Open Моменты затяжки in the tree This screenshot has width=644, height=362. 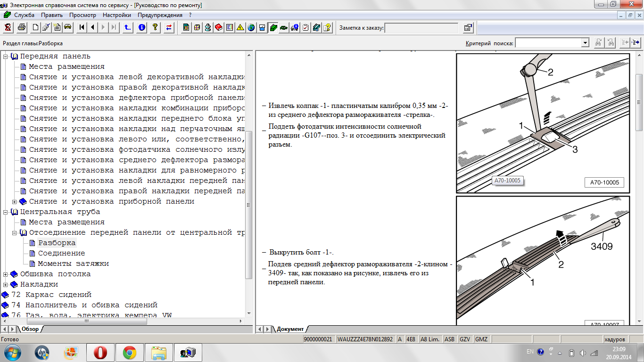click(x=73, y=263)
